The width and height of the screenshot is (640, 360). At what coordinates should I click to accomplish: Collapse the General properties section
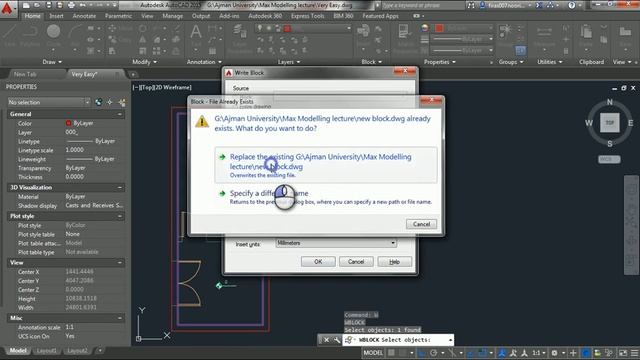(x=120, y=114)
